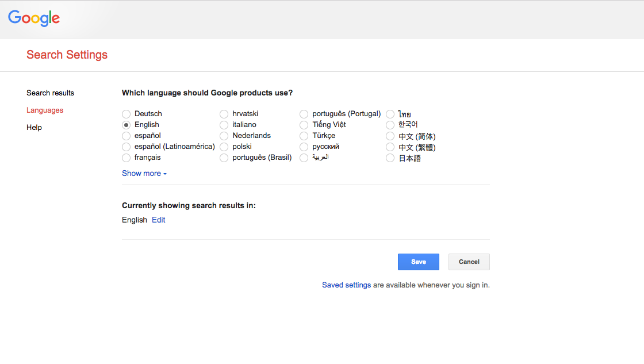Open Search results settings section
Image resolution: width=644 pixels, height=364 pixels.
pos(50,93)
